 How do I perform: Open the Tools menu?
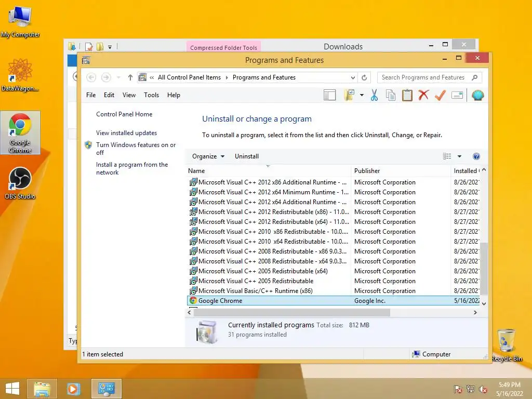click(x=151, y=95)
